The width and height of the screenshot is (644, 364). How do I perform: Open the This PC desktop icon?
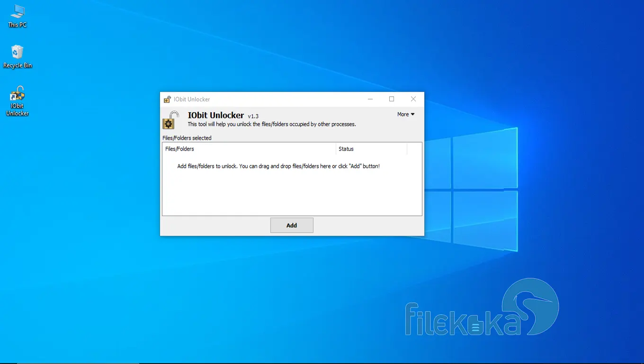18,16
